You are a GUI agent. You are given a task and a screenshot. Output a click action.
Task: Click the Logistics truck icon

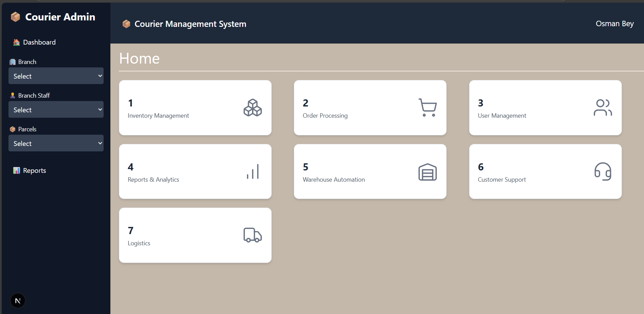[253, 235]
